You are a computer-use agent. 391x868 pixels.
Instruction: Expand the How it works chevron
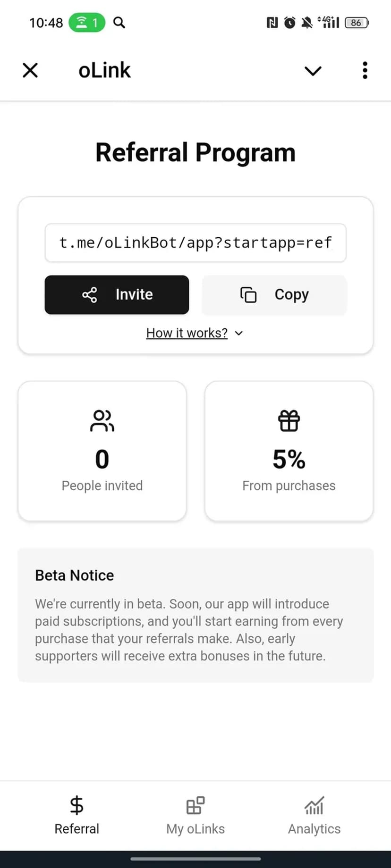coord(239,334)
